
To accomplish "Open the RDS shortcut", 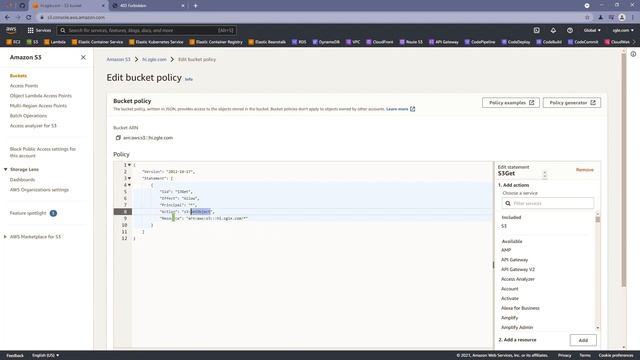I will tap(299, 42).
